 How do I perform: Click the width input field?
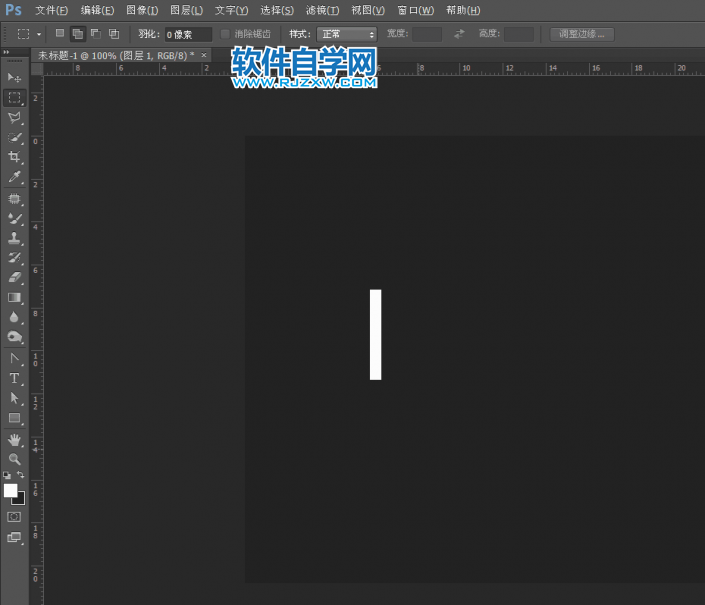(427, 34)
